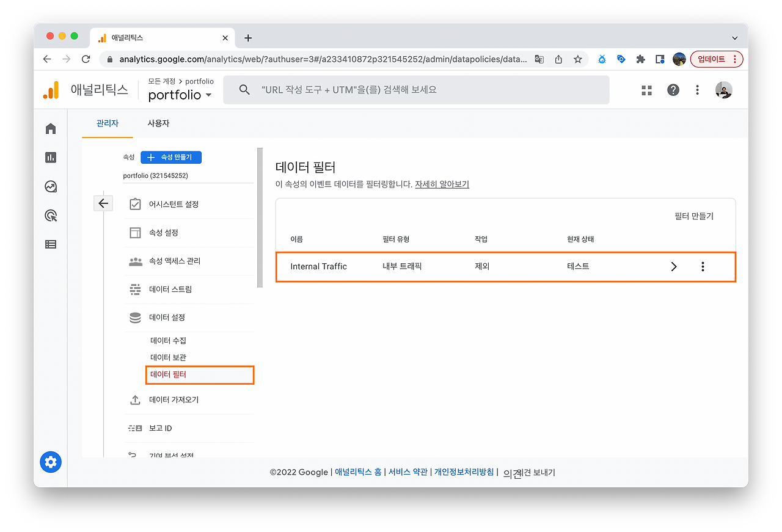The width and height of the screenshot is (782, 532).
Task: Switch to the 사용자 tab
Action: pos(158,123)
